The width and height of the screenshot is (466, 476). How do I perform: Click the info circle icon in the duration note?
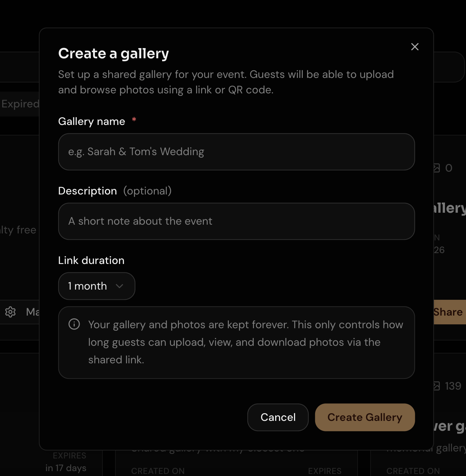pos(74,324)
